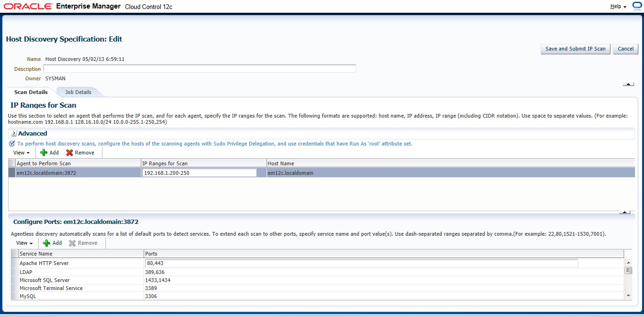Click the greyed Remove icon in Configure Ports

pyautogui.click(x=72, y=243)
